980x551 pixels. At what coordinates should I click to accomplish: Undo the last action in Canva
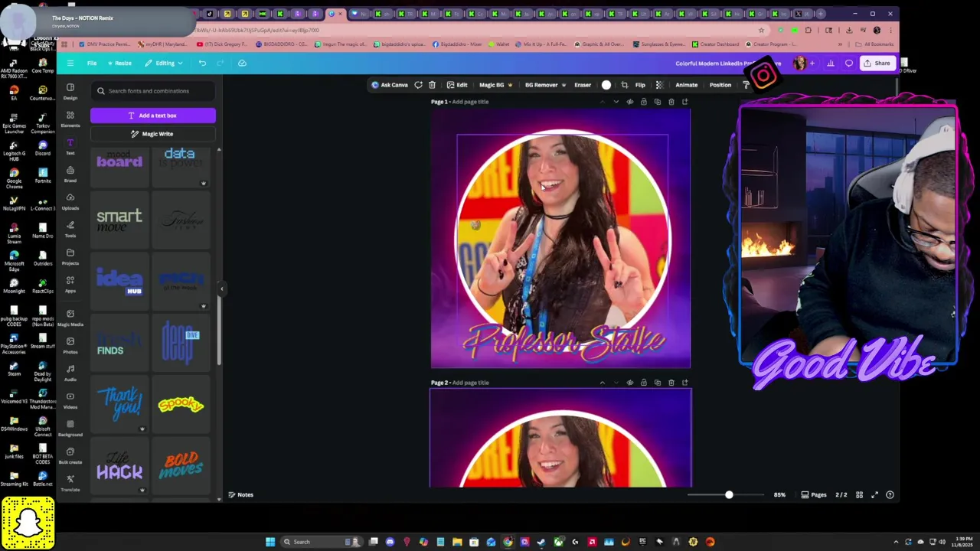202,63
